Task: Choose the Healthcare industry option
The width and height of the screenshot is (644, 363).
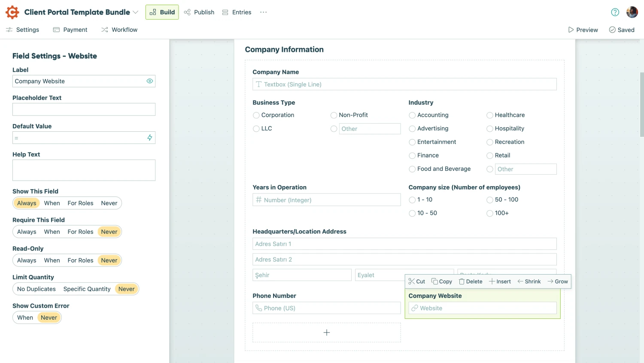Action: pyautogui.click(x=490, y=115)
